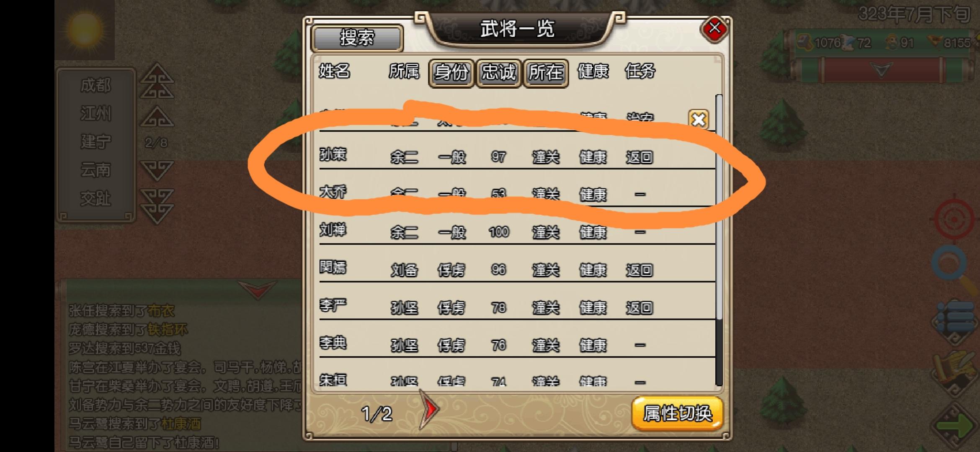Close the 武将一览 dialog with red X
The height and width of the screenshot is (452, 980).
click(x=714, y=29)
